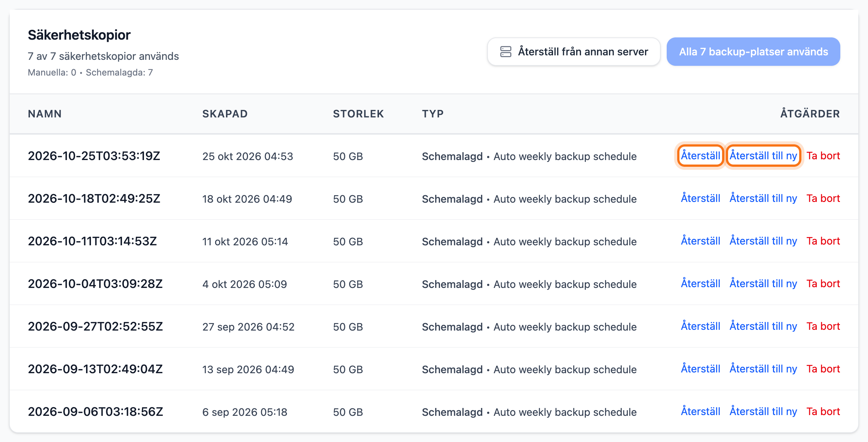Click the SKAPAD column header
The image size is (868, 442).
tap(225, 114)
